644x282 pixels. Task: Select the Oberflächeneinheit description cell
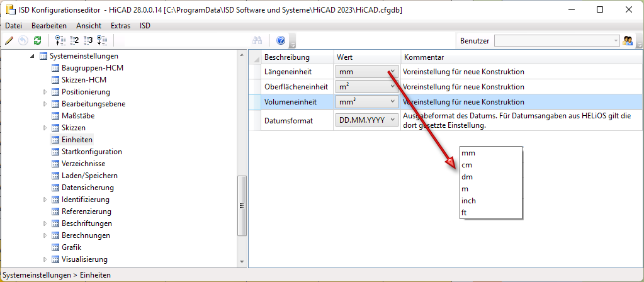pos(297,87)
